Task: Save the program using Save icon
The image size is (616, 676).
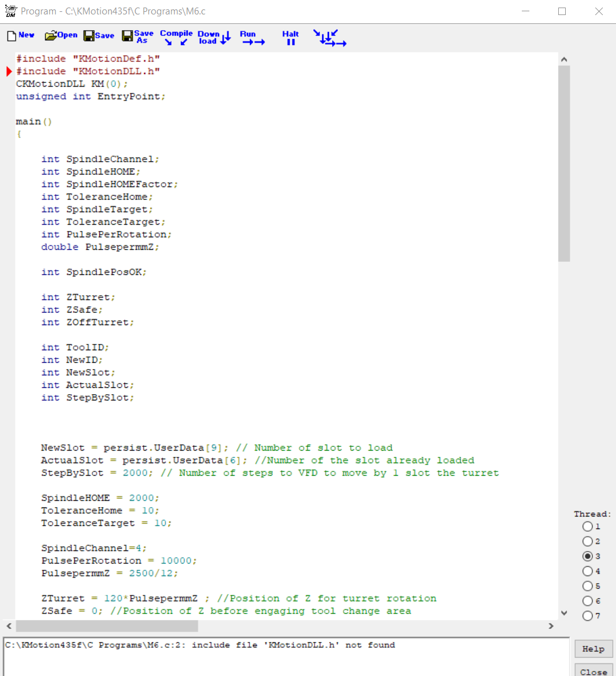Action: (99, 36)
